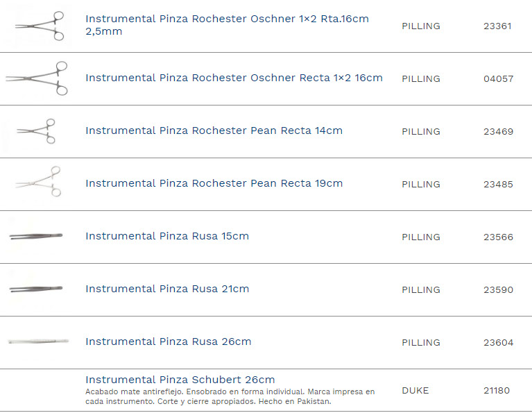Screen dimensions: 532x413
Task: Click product code 04057
Action: pyautogui.click(x=498, y=79)
